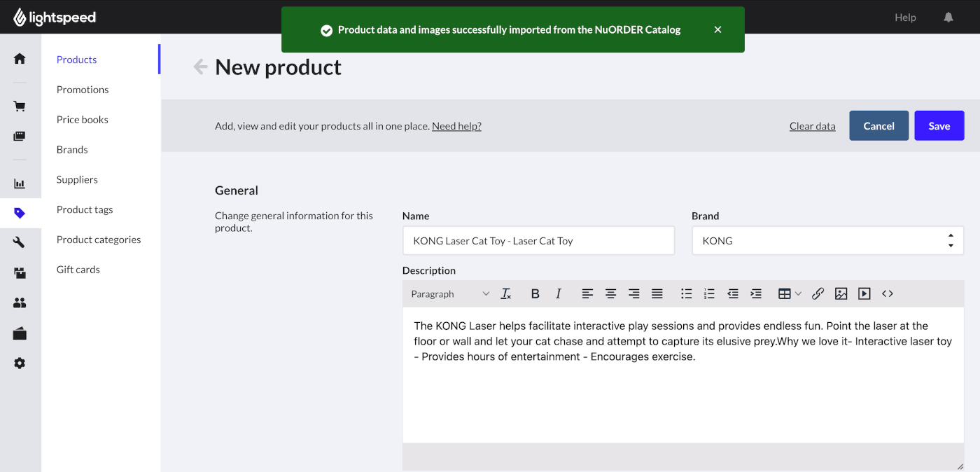Viewport: 980px width, 472px height.
Task: Center align the description text
Action: click(x=610, y=294)
